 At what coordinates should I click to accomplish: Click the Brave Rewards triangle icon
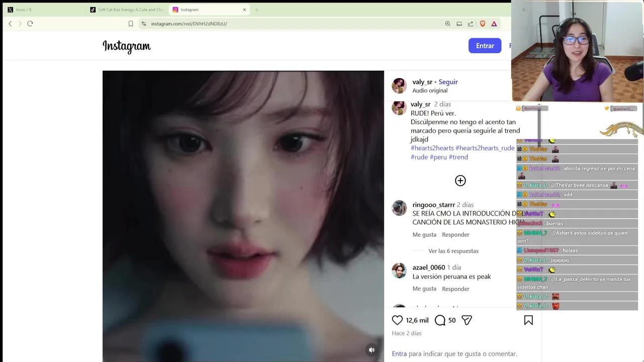494,24
